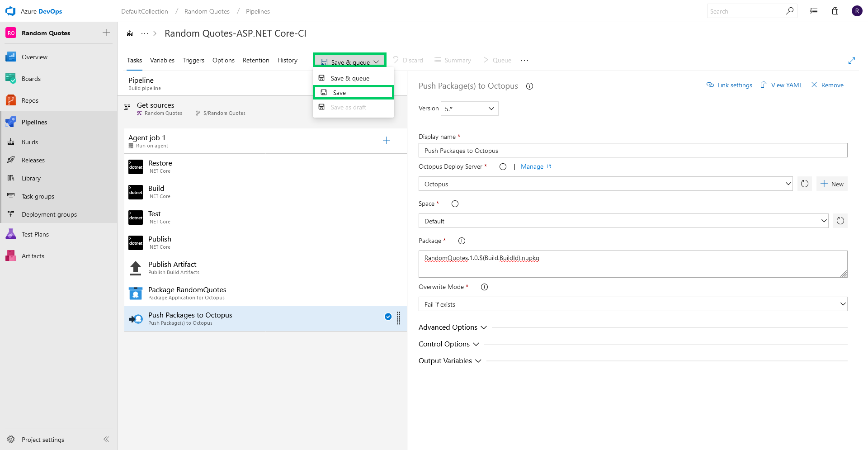The width and height of the screenshot is (868, 450).
Task: Open the Space dropdown showing Default
Action: [623, 221]
